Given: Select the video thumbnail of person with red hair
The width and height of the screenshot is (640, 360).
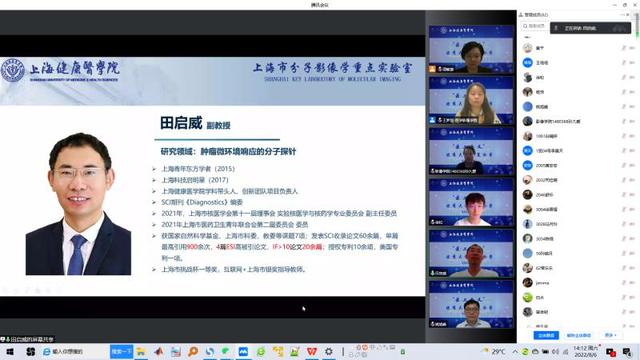Looking at the screenshot, I should (471, 202).
